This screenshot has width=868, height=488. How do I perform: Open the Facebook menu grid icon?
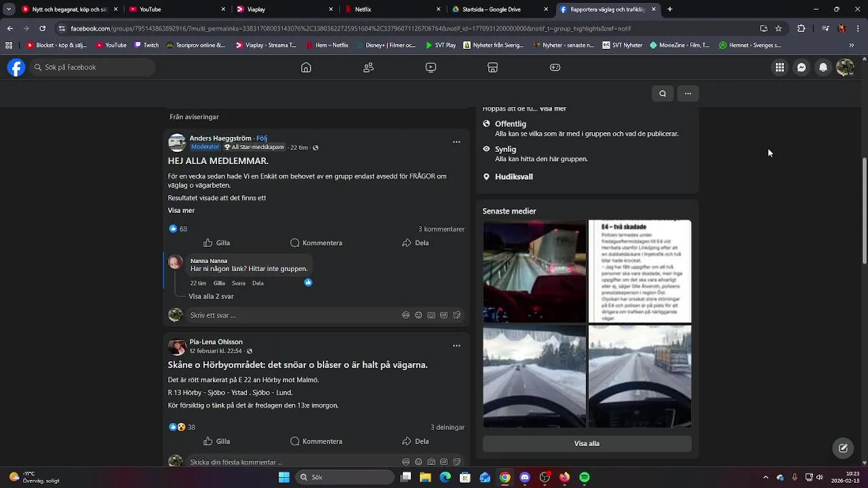pyautogui.click(x=780, y=67)
